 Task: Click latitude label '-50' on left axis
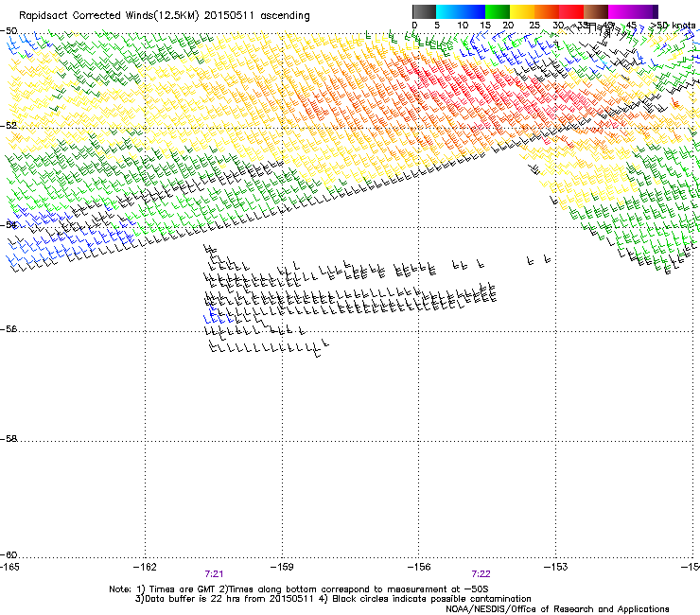(x=9, y=31)
